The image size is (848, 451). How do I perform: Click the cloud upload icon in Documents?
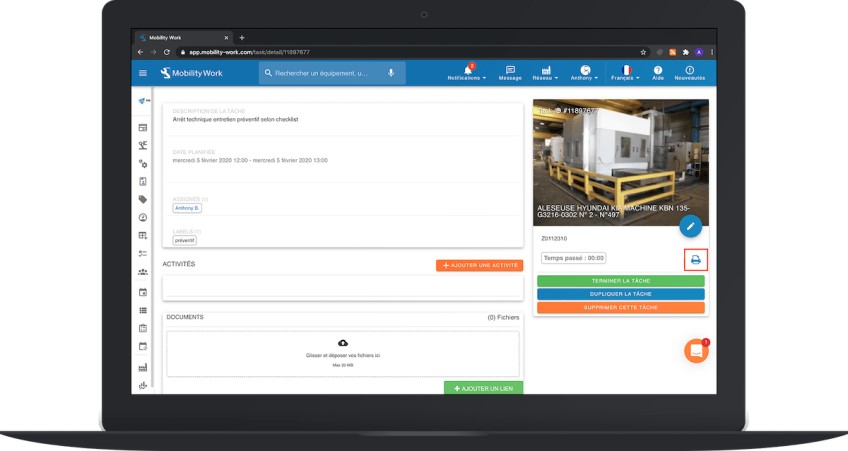(343, 343)
